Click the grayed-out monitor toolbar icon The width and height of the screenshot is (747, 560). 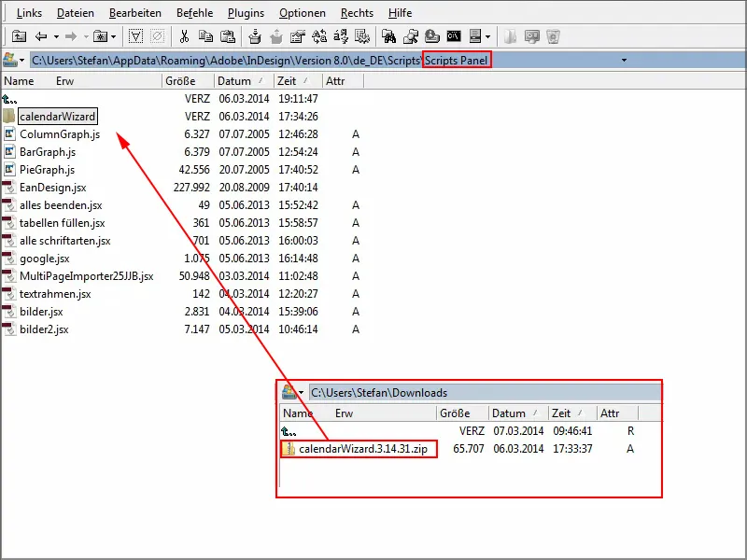tap(531, 36)
